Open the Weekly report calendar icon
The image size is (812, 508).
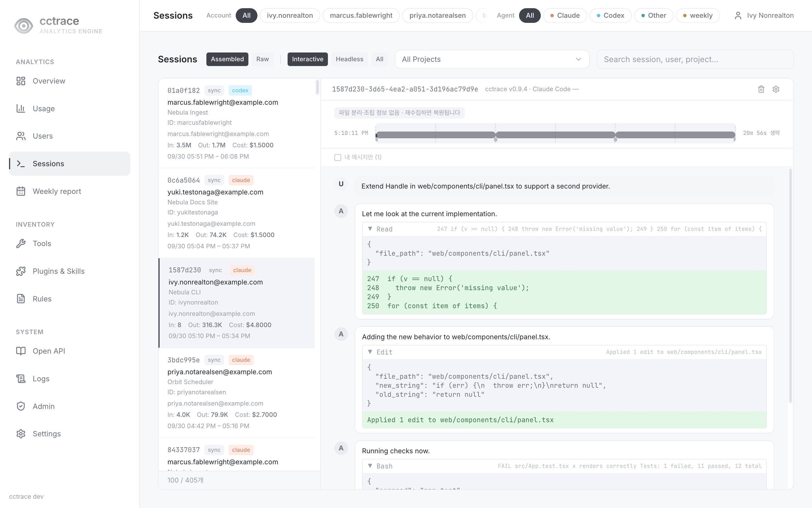point(21,191)
